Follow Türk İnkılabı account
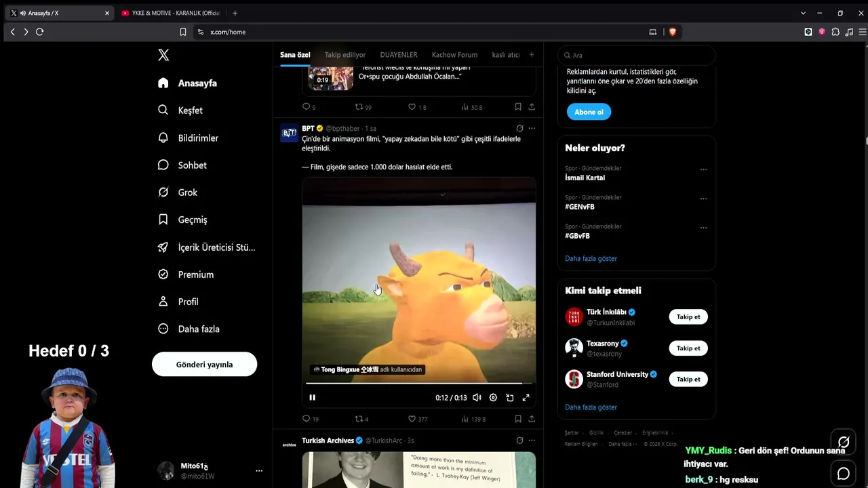868x488 pixels. [688, 317]
